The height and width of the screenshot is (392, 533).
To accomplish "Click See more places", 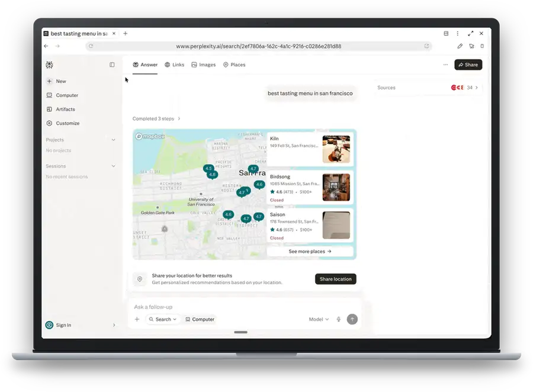I will pos(310,252).
